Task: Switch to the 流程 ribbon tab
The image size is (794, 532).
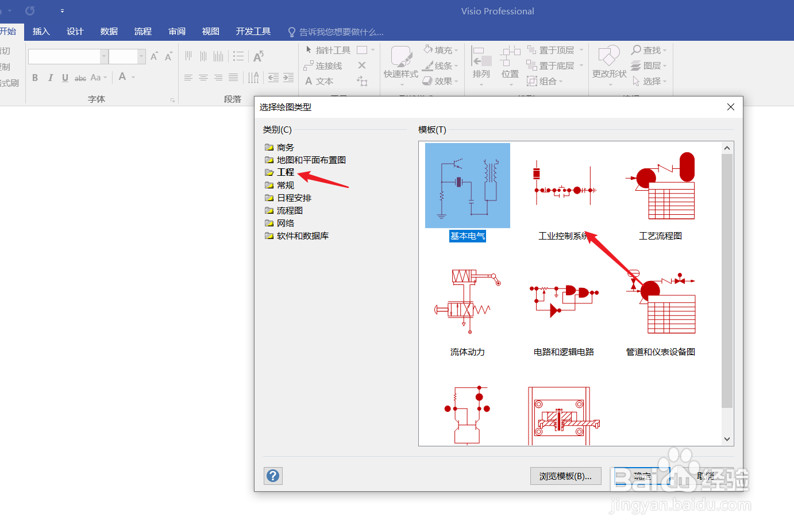Action: click(x=143, y=32)
